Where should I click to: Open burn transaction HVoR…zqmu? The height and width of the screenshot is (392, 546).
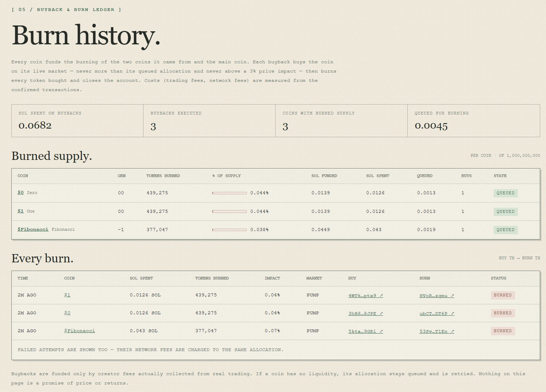click(x=437, y=296)
